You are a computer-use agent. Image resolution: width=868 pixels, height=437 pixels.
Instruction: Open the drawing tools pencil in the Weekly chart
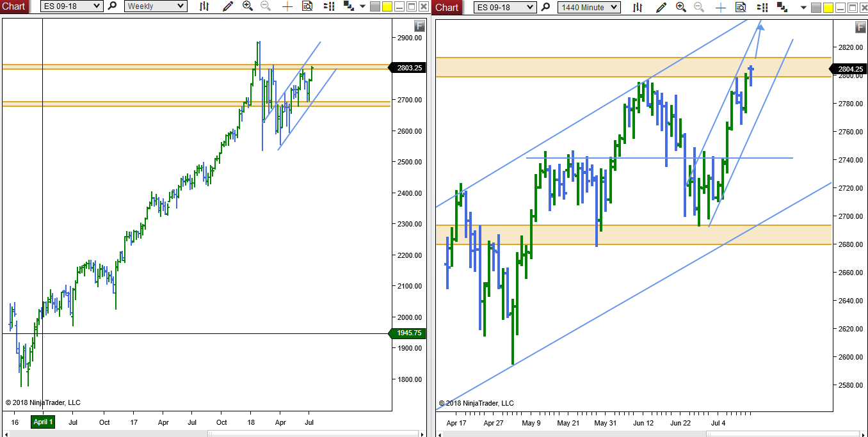click(x=228, y=6)
